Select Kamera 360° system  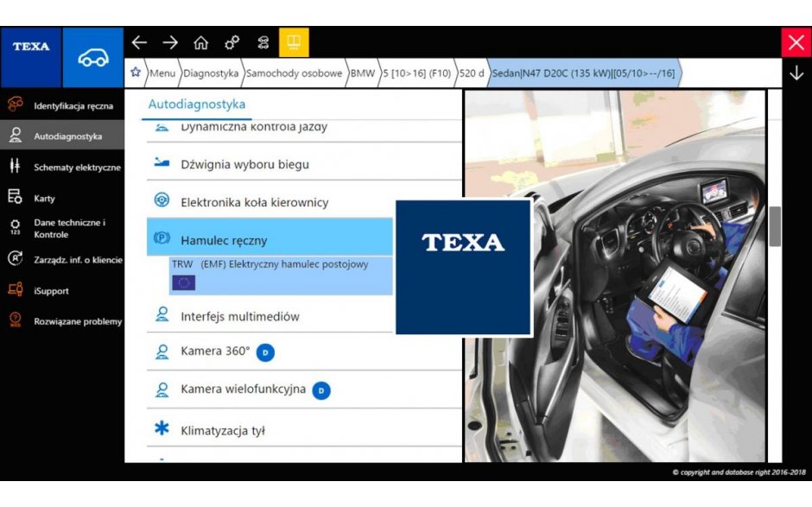click(304, 352)
